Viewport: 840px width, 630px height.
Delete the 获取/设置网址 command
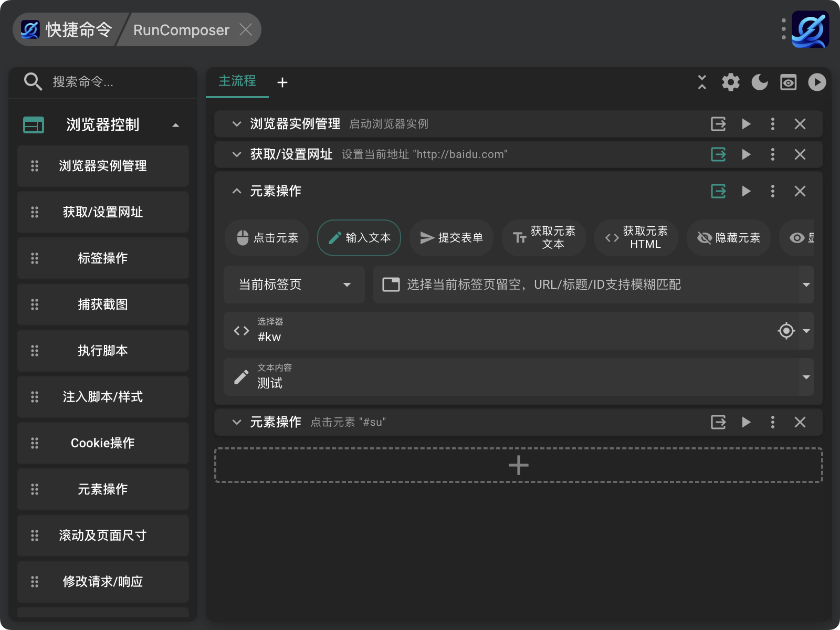pos(800,154)
